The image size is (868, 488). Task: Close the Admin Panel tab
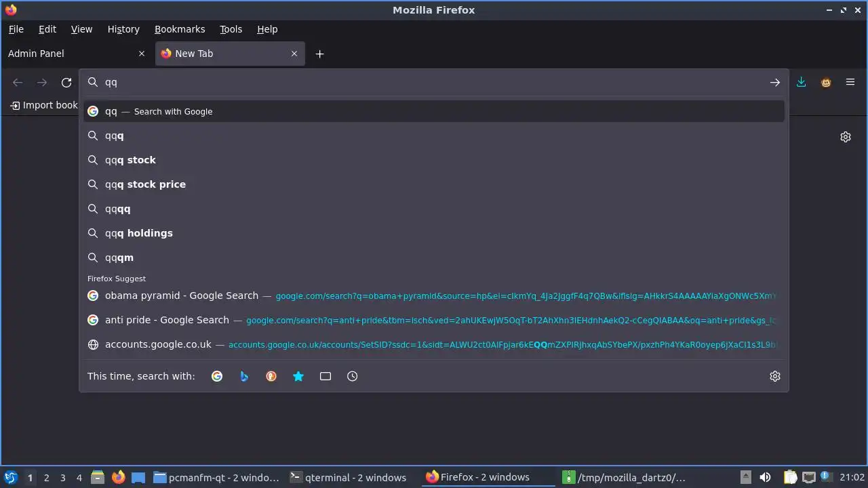click(142, 54)
